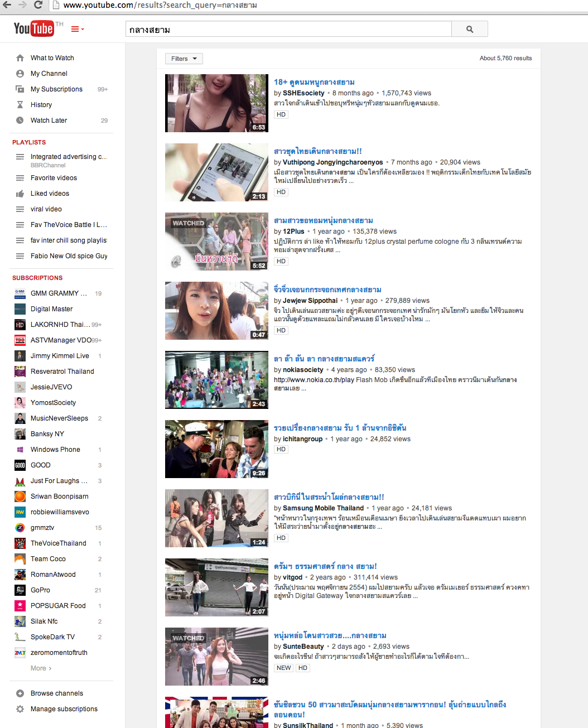Viewport: 588px width, 728px height.
Task: Open the SSHEsociety channel link
Action: tap(303, 93)
